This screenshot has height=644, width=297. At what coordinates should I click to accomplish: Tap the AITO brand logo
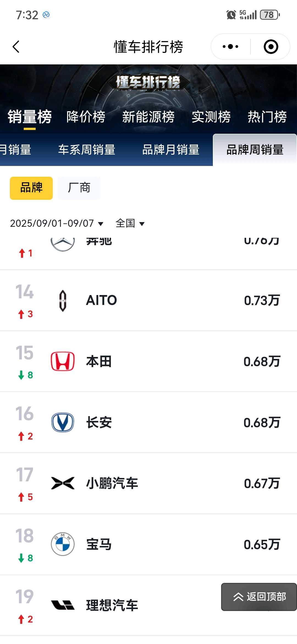[x=63, y=301]
